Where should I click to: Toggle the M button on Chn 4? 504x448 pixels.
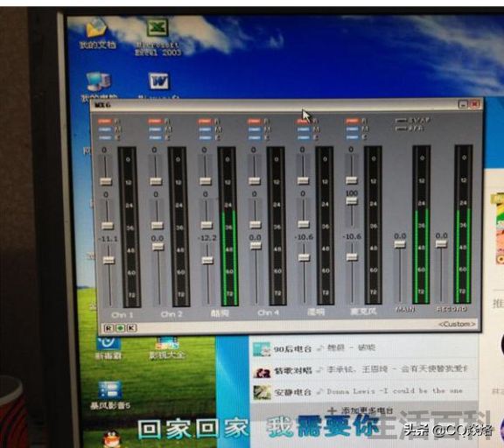255,129
